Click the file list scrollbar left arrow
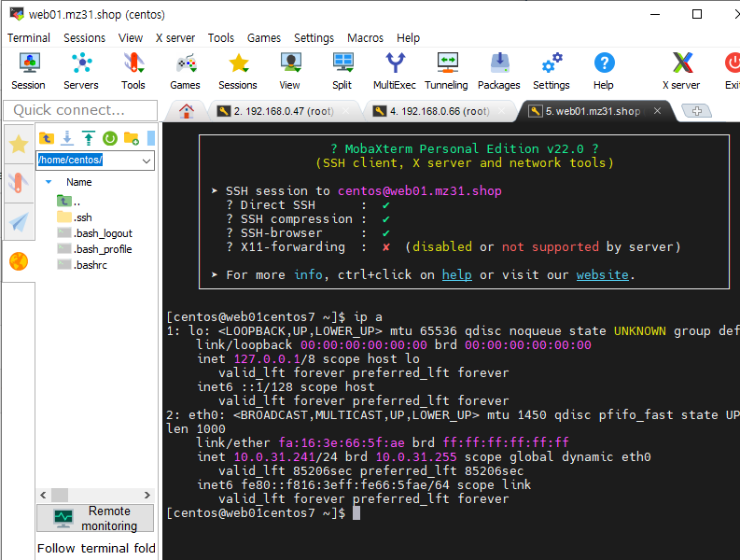 (44, 495)
